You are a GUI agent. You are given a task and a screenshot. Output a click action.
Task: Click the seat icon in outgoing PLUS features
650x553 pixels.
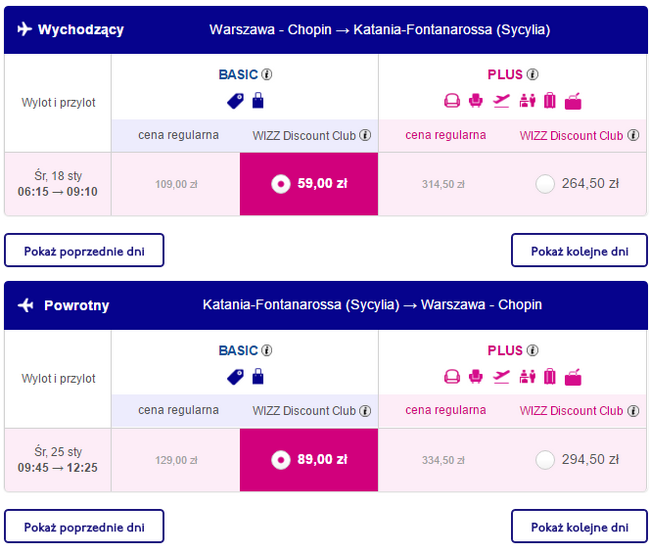[475, 101]
